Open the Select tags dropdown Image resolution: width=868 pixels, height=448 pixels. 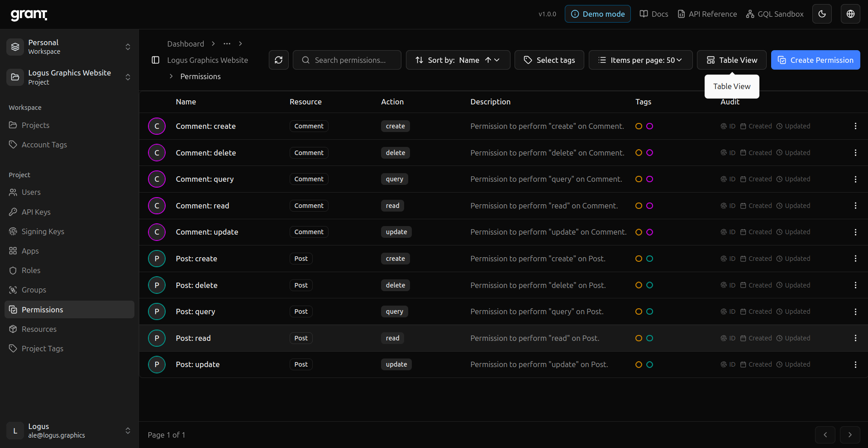(x=549, y=60)
